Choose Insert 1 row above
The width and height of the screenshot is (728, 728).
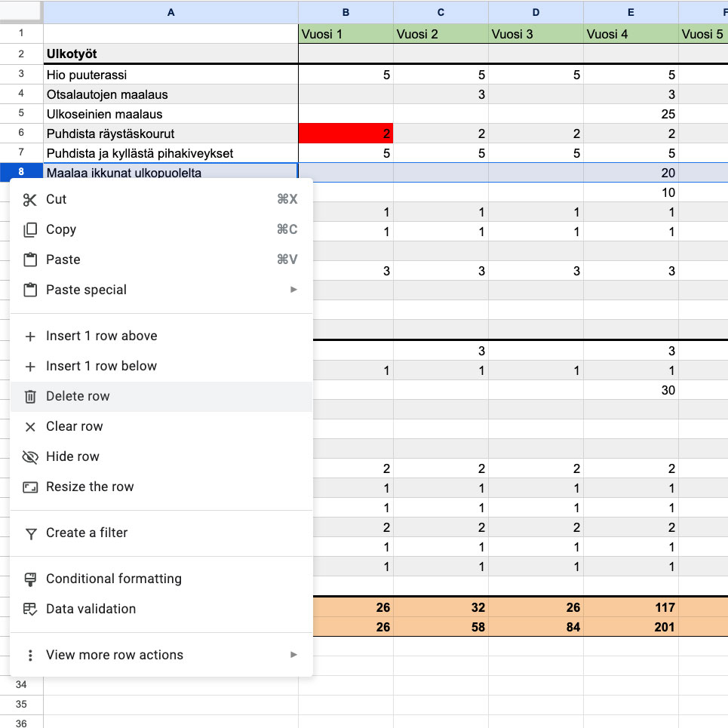(101, 336)
